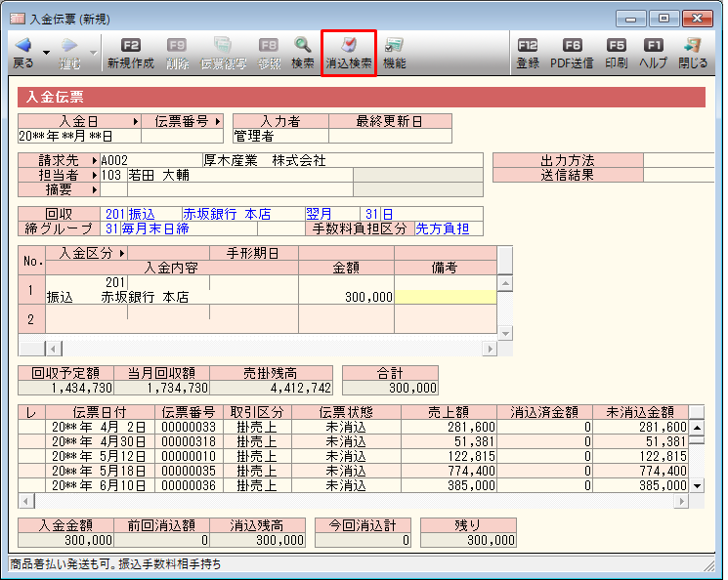Select invoice row 00000010
This screenshot has width=728, height=580.
353,457
